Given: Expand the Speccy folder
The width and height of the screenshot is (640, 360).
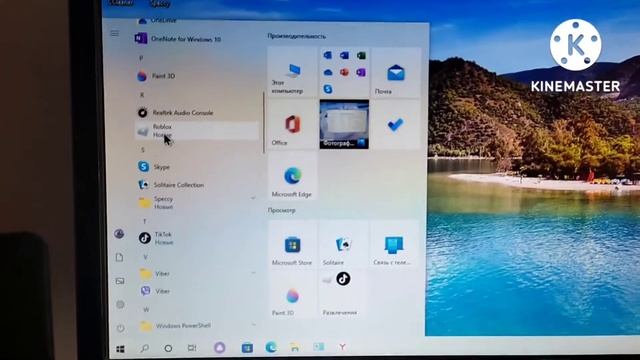Looking at the screenshot, I should [x=196, y=203].
